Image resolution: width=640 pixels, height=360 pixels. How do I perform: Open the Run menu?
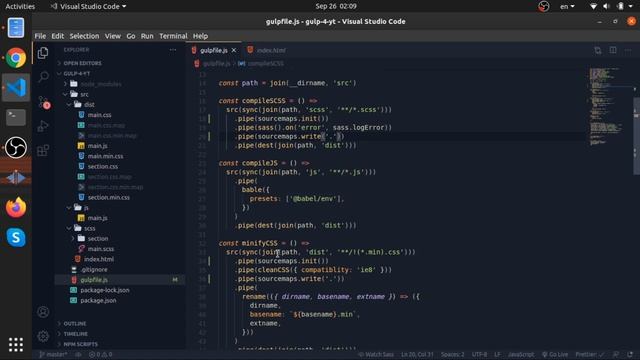(x=147, y=36)
